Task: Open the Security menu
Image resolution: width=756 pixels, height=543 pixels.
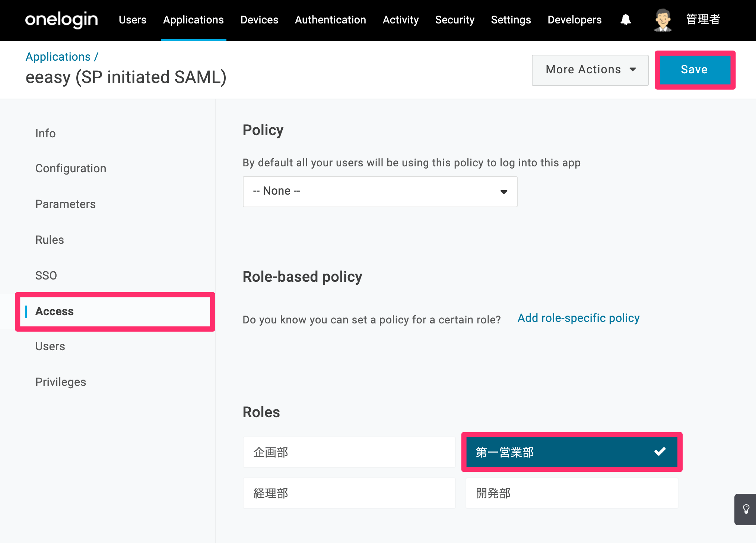Action: [x=455, y=20]
